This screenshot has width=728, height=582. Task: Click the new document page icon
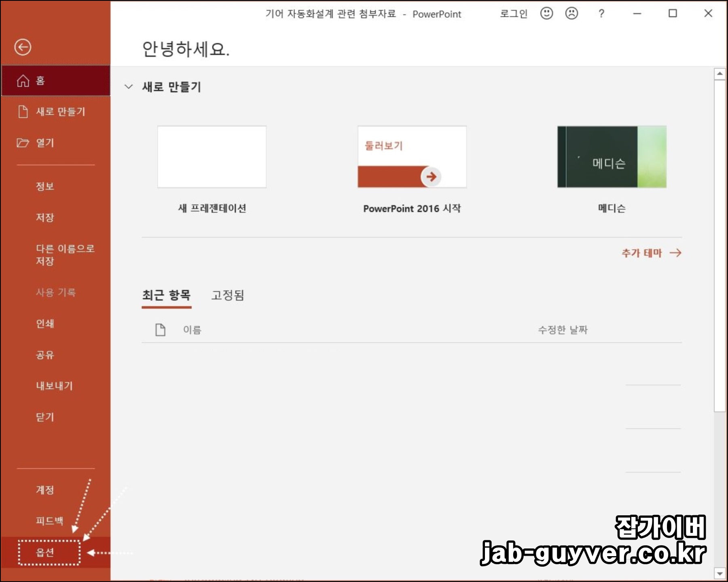pos(23,112)
